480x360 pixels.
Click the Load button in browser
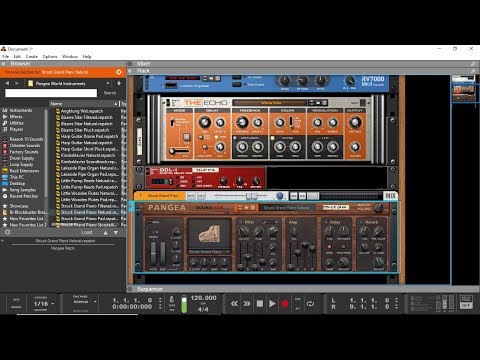[x=87, y=232]
